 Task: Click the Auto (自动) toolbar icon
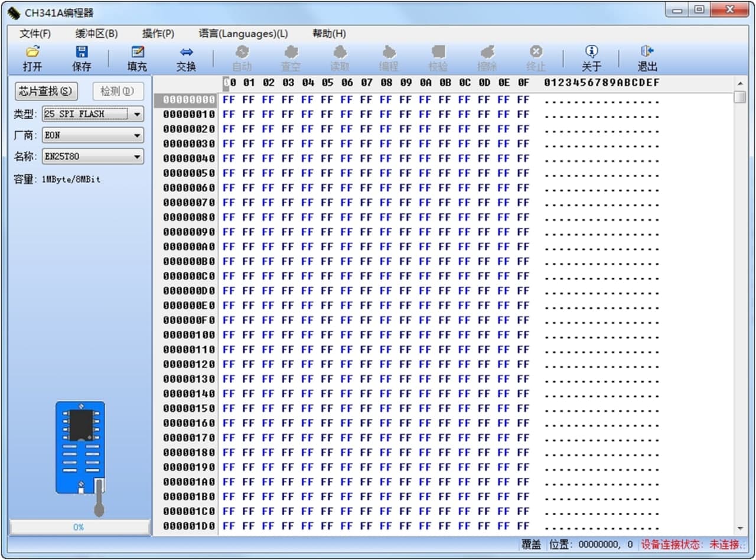point(242,51)
